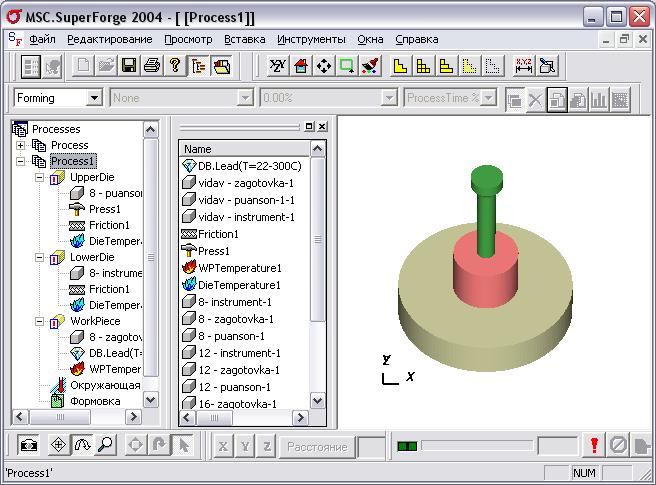Screen dimensions: 656x485
Task: Click the dotted yellow shape icon
Action: (469, 66)
